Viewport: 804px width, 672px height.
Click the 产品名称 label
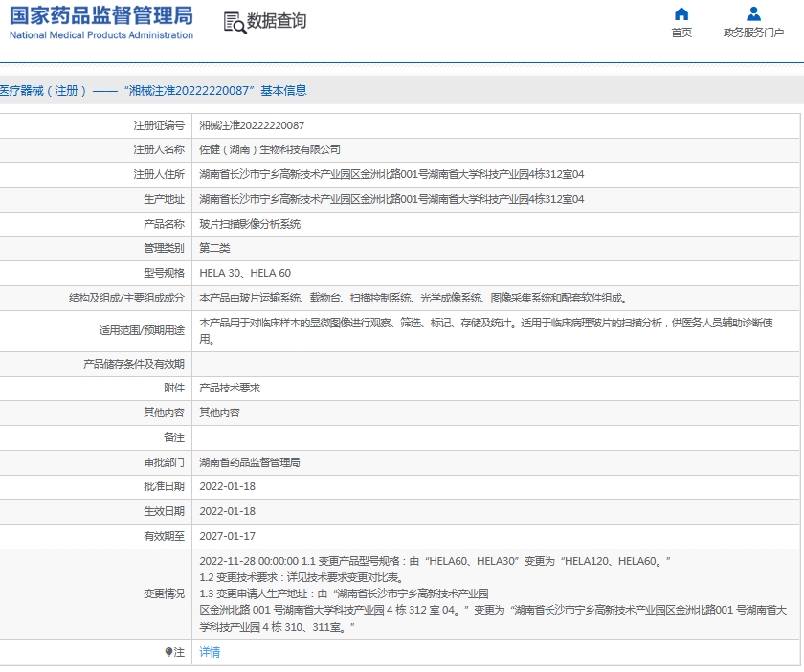click(x=164, y=224)
